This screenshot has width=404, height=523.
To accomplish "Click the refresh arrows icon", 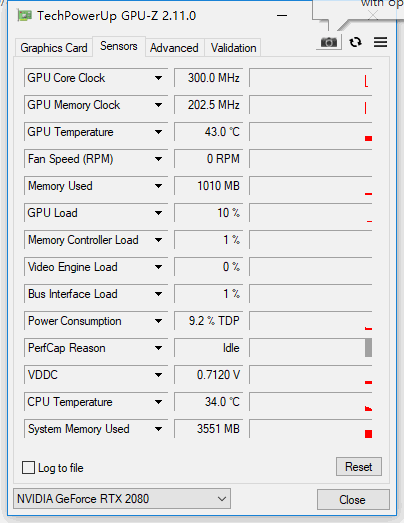I will pyautogui.click(x=355, y=42).
